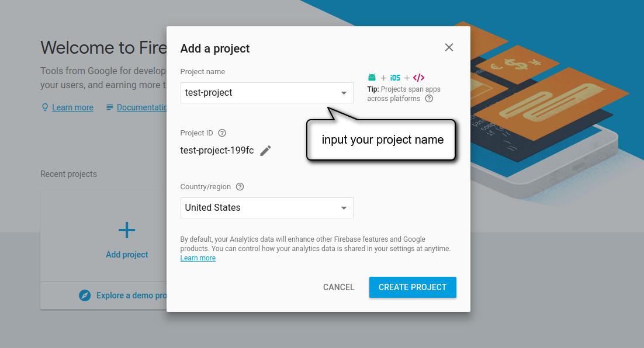The height and width of the screenshot is (348, 644).
Task: Select the United States country field
Action: point(257,208)
